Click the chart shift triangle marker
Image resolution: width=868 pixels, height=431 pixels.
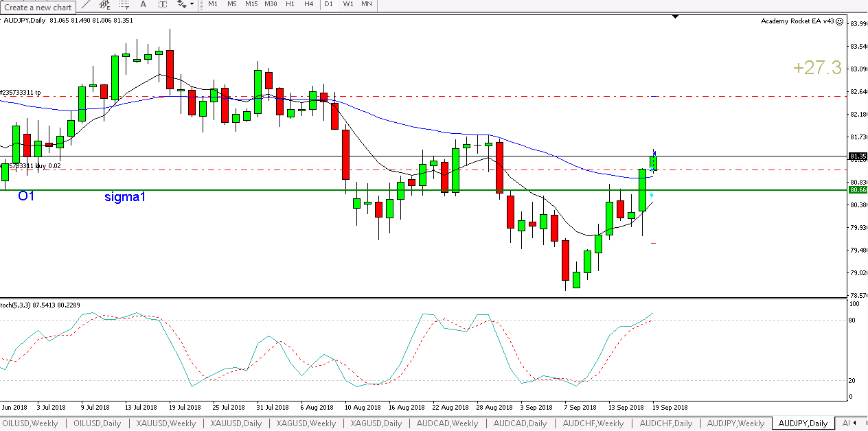click(676, 16)
